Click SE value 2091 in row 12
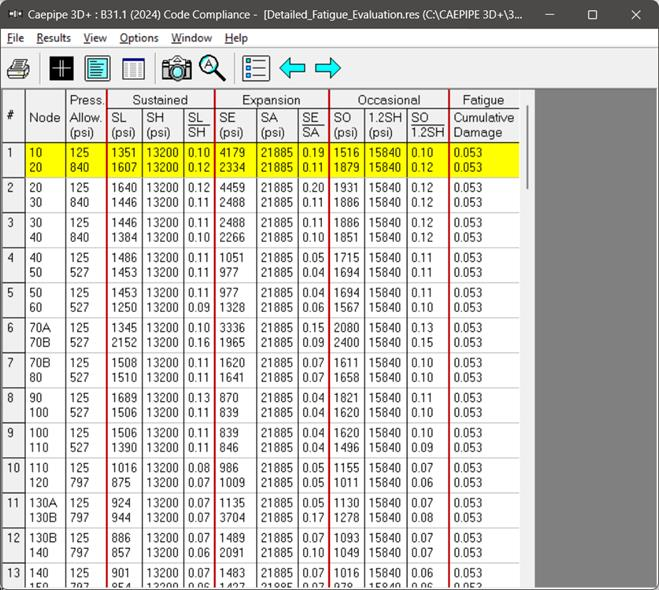 click(232, 553)
